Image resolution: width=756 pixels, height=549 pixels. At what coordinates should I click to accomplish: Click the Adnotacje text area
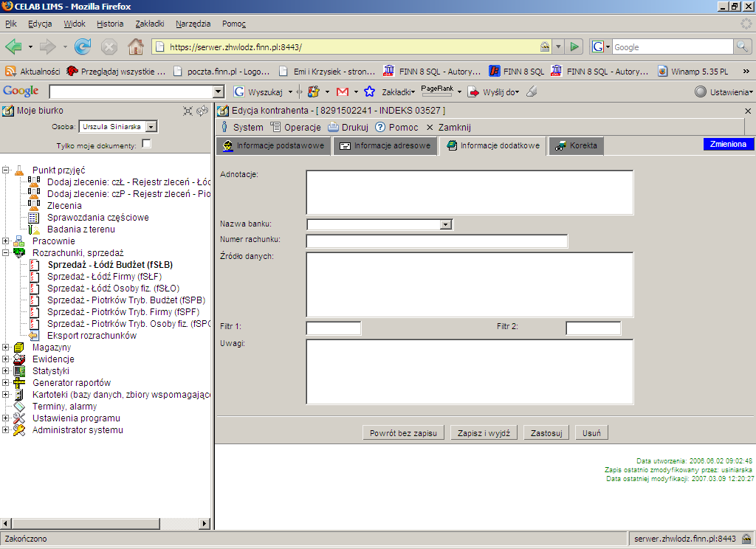[x=470, y=193]
